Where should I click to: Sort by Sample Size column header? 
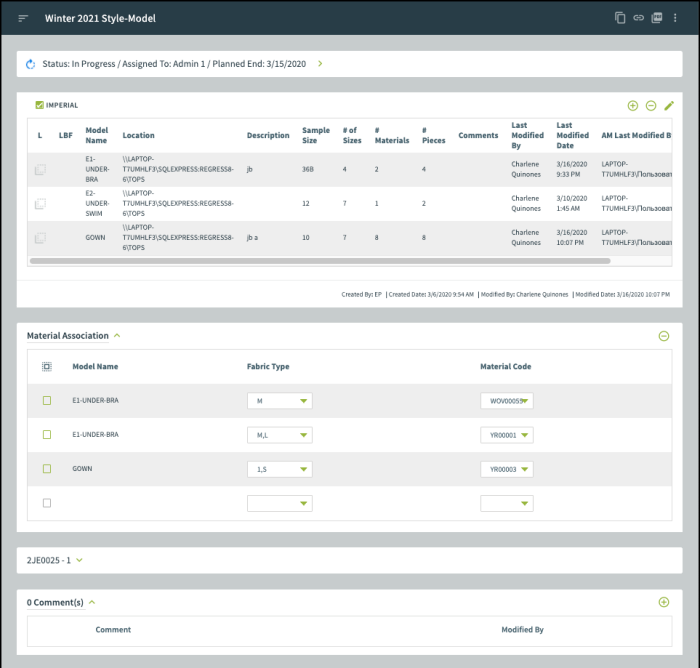pyautogui.click(x=316, y=135)
